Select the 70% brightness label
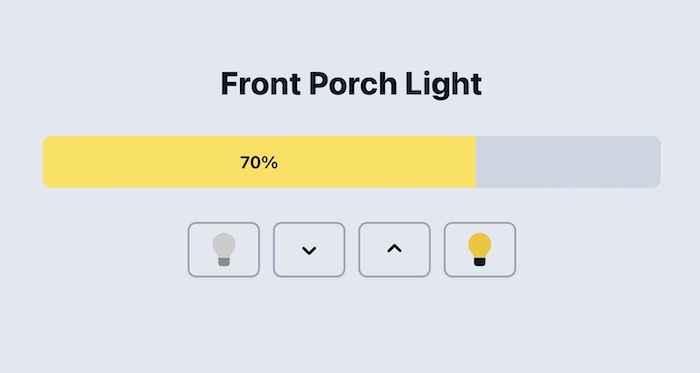This screenshot has width=700, height=373. coord(259,162)
